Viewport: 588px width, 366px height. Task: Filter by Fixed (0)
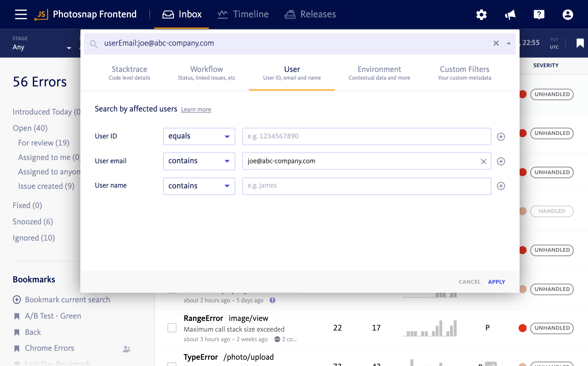27,206
